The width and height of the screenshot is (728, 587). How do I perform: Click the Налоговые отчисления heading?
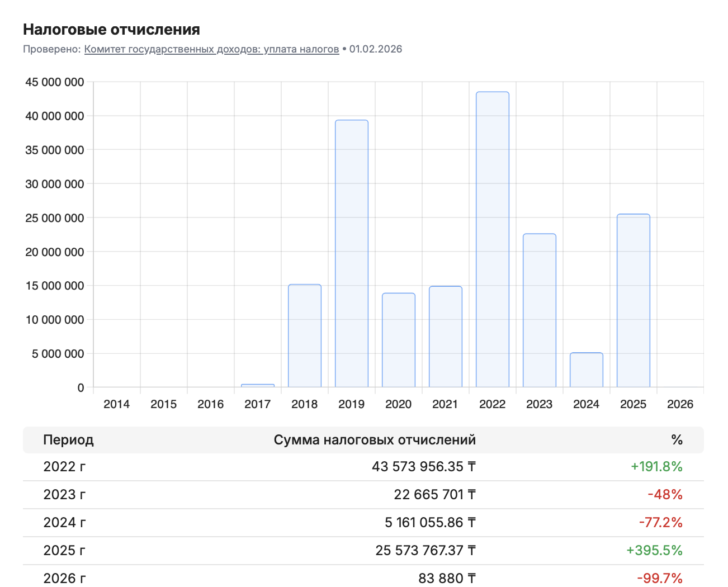tap(111, 29)
